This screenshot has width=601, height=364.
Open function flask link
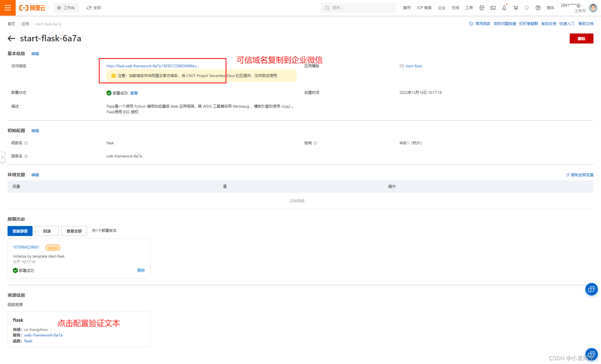coord(28,341)
